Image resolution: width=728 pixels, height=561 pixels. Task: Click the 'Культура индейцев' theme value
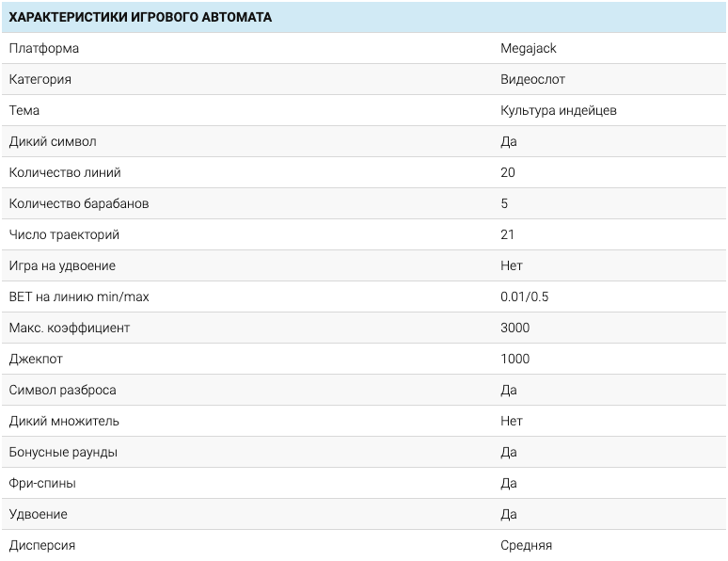tap(559, 110)
